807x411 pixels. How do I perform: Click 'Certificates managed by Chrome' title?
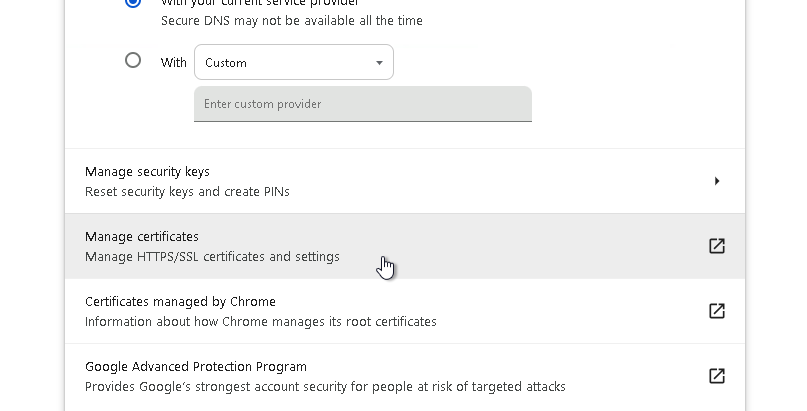pos(180,302)
